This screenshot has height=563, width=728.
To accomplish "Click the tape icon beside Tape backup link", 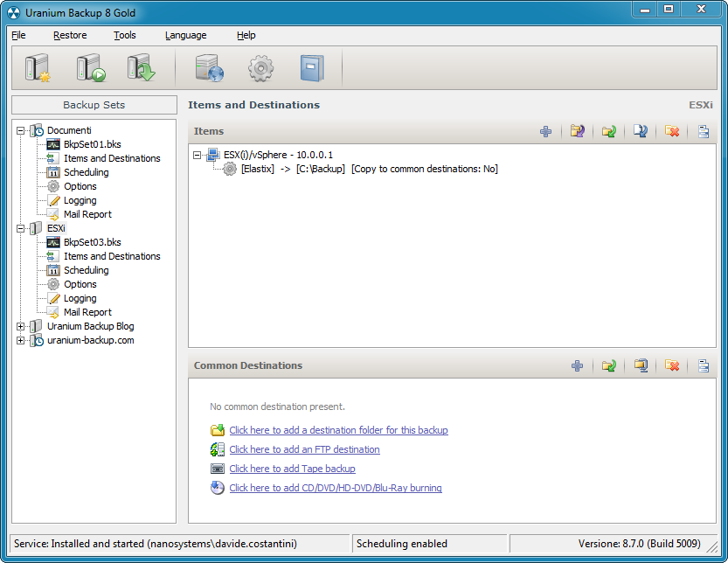I will point(218,469).
